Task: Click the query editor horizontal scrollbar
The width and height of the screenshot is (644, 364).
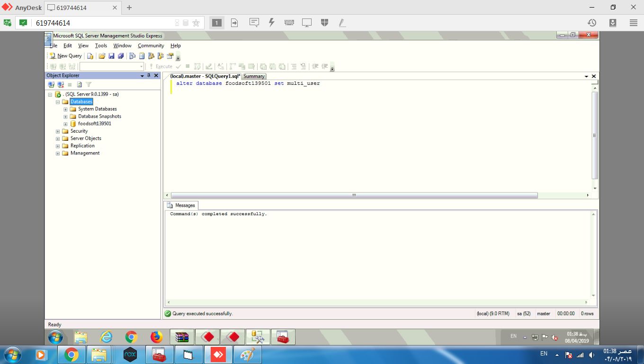Action: click(354, 195)
